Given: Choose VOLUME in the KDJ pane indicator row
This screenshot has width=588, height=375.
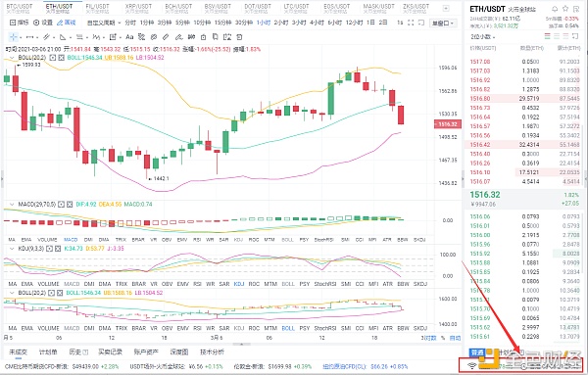Looking at the screenshot, I should [48, 284].
